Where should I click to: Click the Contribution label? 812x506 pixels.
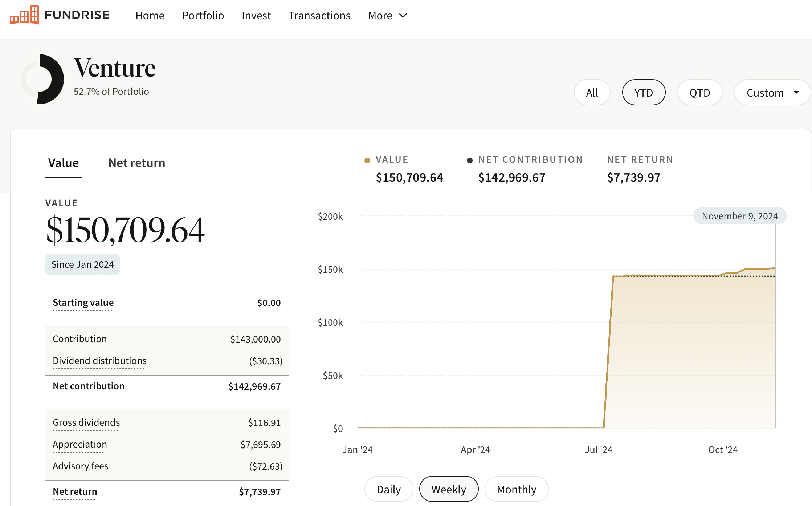80,339
